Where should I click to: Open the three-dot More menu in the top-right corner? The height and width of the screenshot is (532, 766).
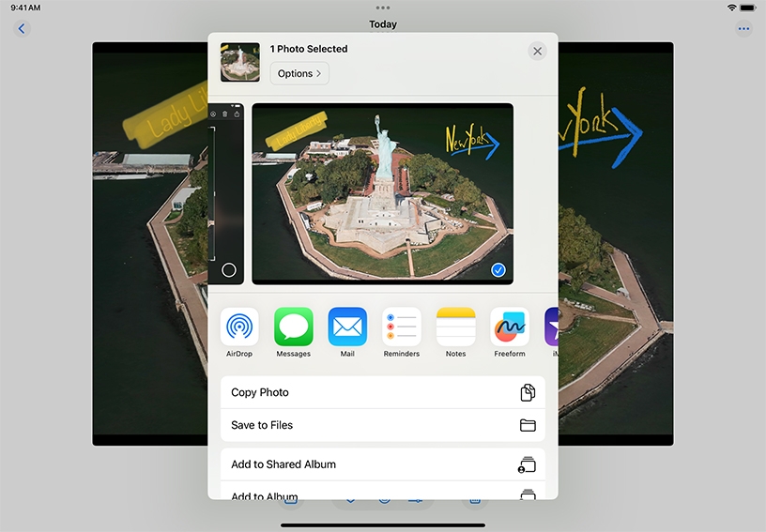point(743,29)
